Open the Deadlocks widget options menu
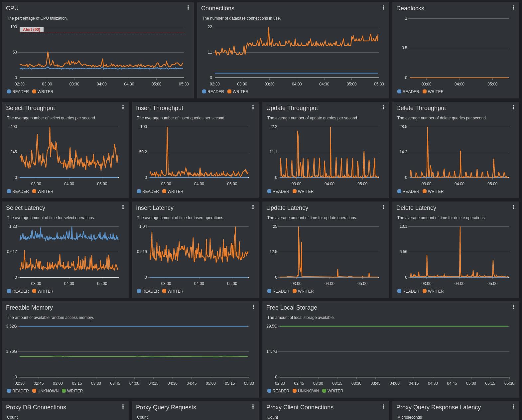The width and height of the screenshot is (522, 420). coord(513,7)
